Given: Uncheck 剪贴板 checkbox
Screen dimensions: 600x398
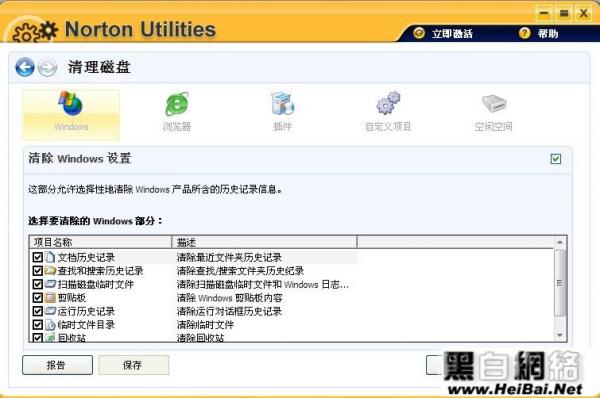Looking at the screenshot, I should click(x=38, y=297).
